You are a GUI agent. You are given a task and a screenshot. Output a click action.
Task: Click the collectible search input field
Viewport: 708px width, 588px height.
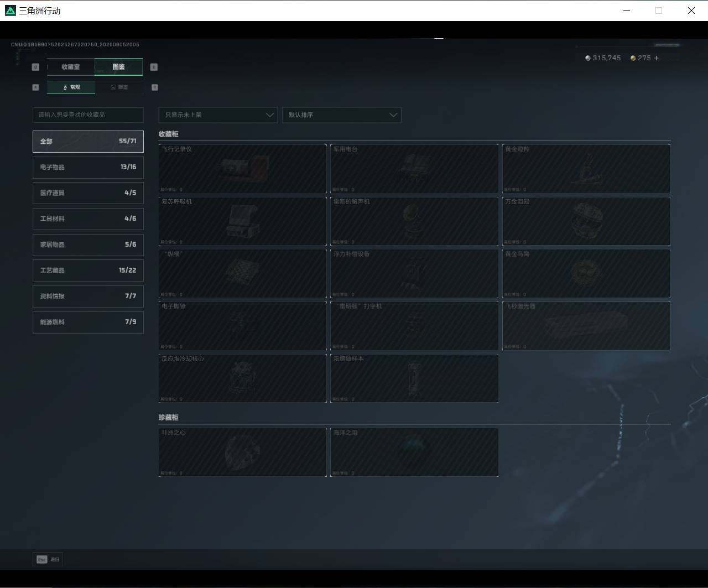[x=88, y=115]
